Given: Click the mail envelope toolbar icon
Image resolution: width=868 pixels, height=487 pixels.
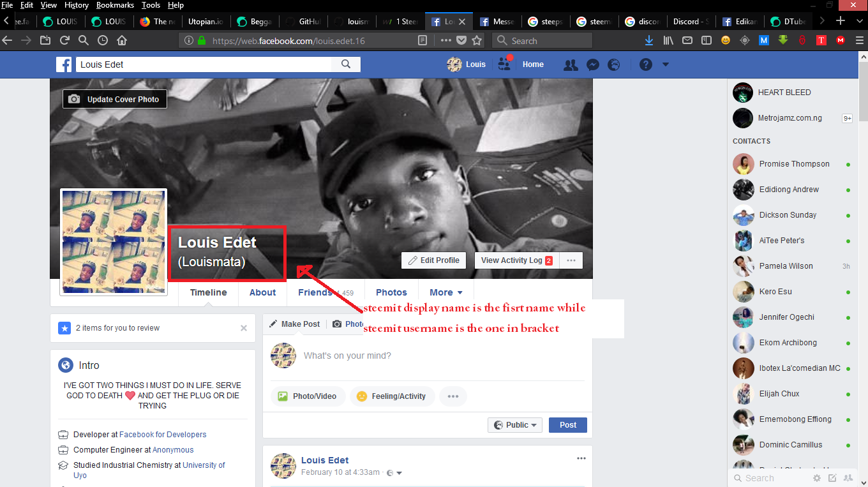Looking at the screenshot, I should (x=687, y=40).
